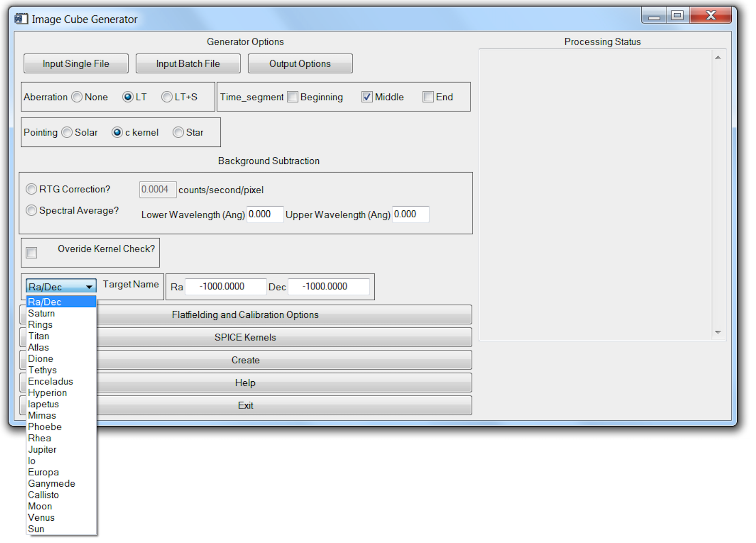
Task: Click the Lower Wavelength input field
Action: (x=264, y=214)
